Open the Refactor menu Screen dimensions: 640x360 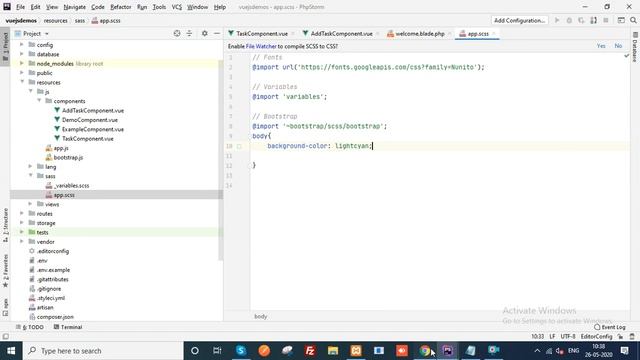click(x=120, y=7)
